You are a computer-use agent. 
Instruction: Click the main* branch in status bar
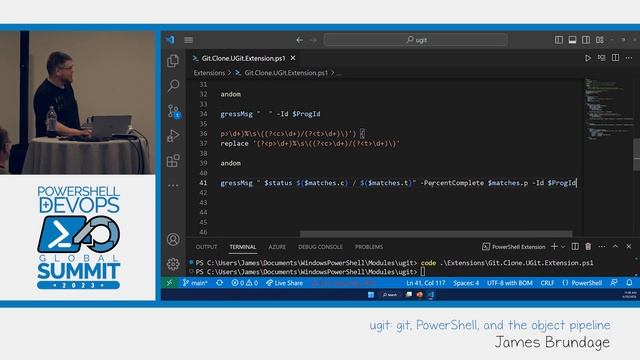[195, 282]
